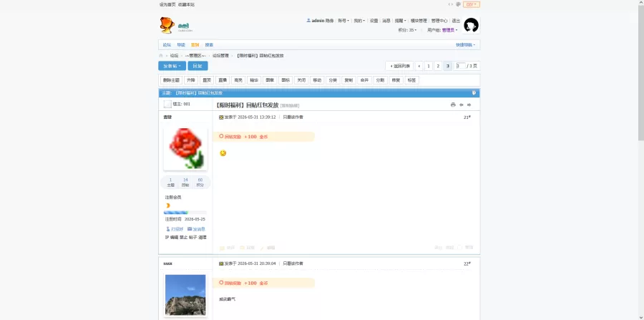The width and height of the screenshot is (644, 320).
Task: Expand the 积分: 35 dropdown
Action: (x=407, y=30)
